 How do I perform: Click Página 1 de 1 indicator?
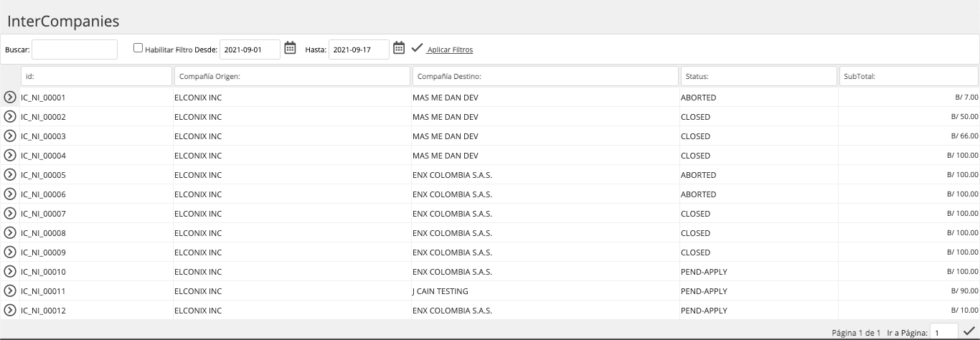(x=856, y=333)
